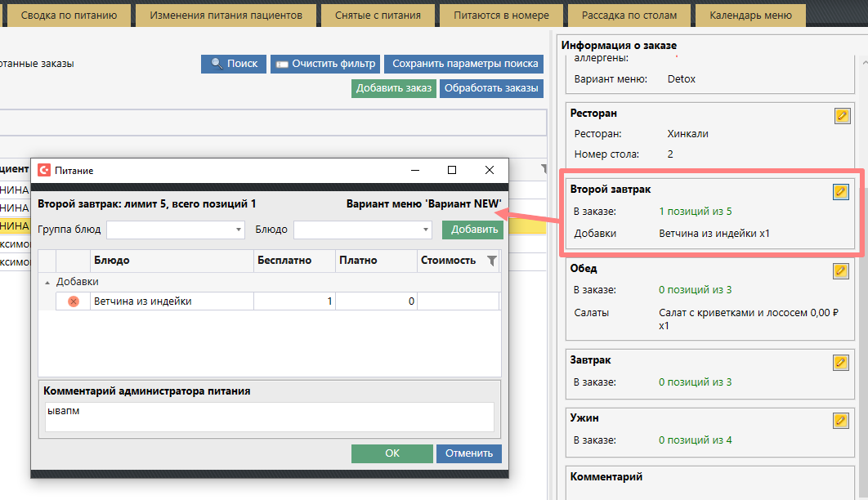The width and height of the screenshot is (868, 500).
Task: Click the Отменить button
Action: [469, 453]
